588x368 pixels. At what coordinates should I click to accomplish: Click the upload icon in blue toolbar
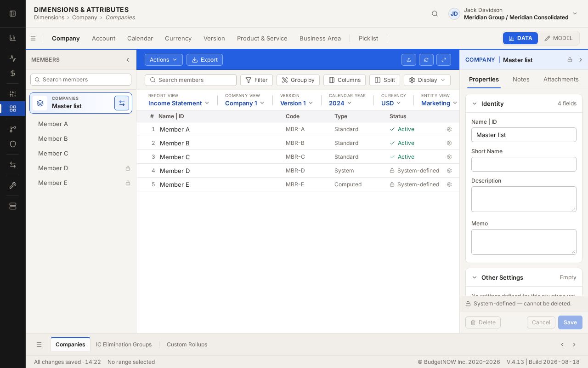point(409,60)
